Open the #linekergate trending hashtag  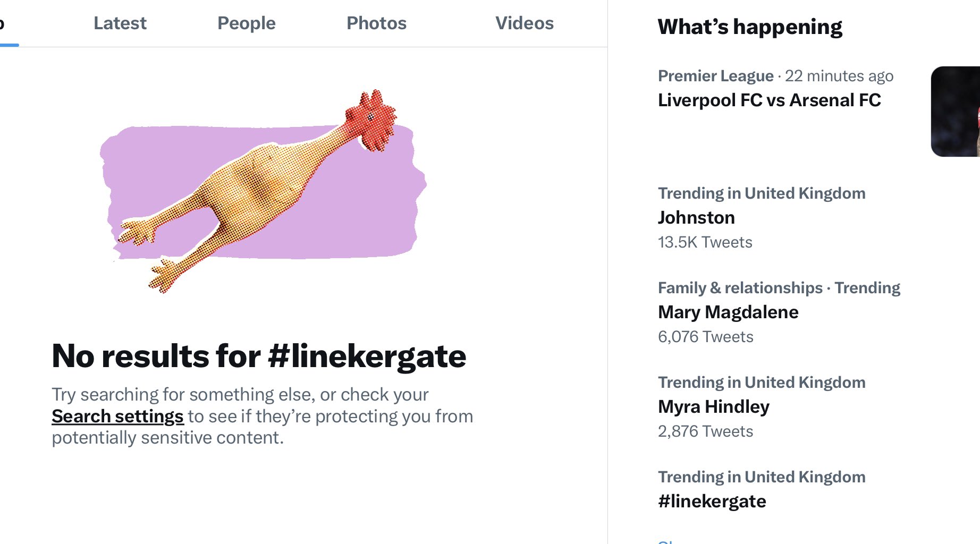pyautogui.click(x=712, y=501)
